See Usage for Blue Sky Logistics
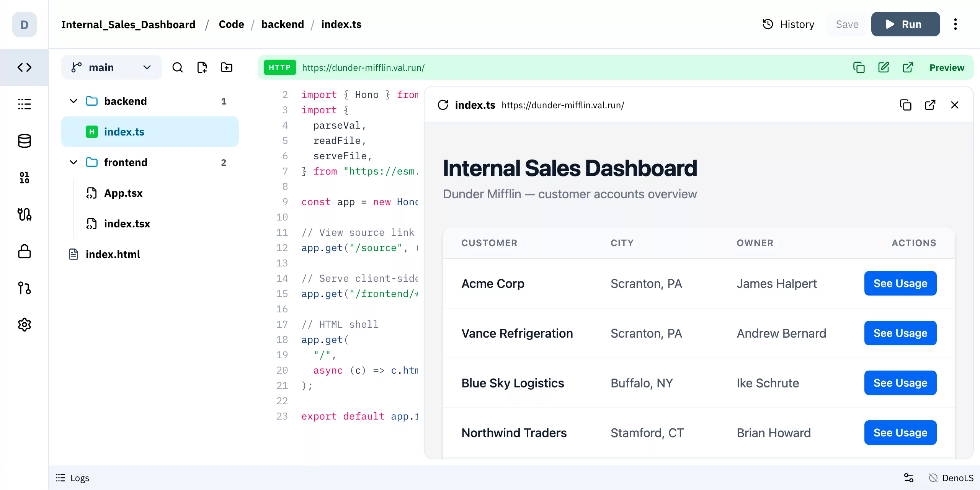This screenshot has width=980, height=490. (x=900, y=383)
